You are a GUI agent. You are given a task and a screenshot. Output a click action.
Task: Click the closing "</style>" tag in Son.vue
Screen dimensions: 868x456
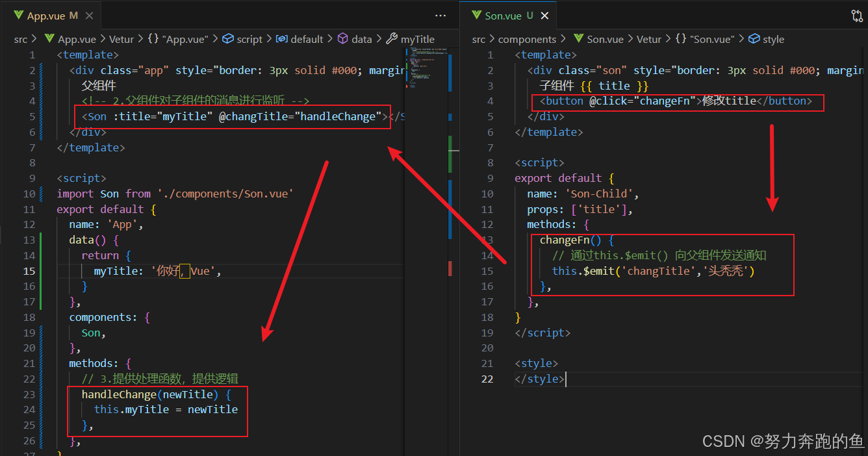[x=539, y=379]
